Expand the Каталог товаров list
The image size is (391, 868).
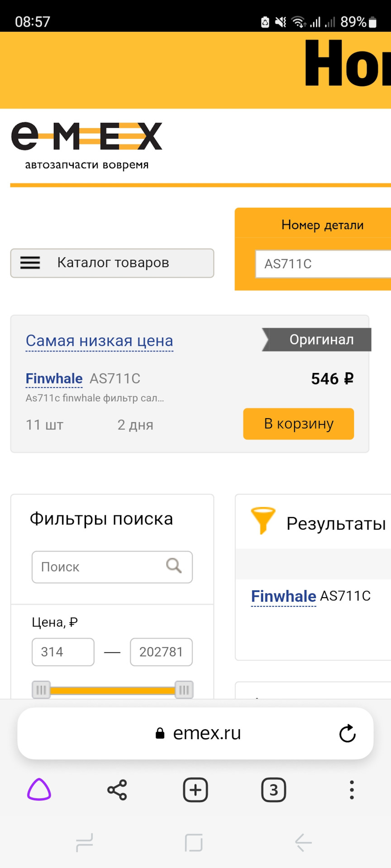pos(112,263)
